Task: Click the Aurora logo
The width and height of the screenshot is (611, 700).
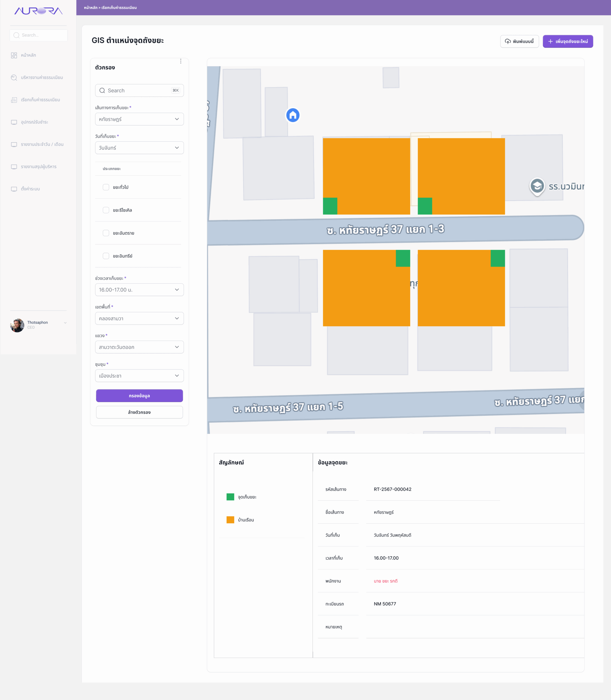Action: [38, 11]
